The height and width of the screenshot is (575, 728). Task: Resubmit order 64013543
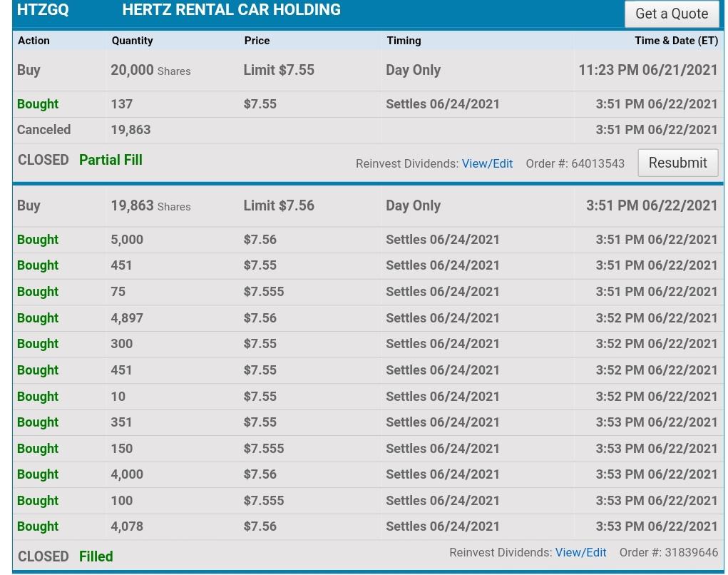coord(677,163)
